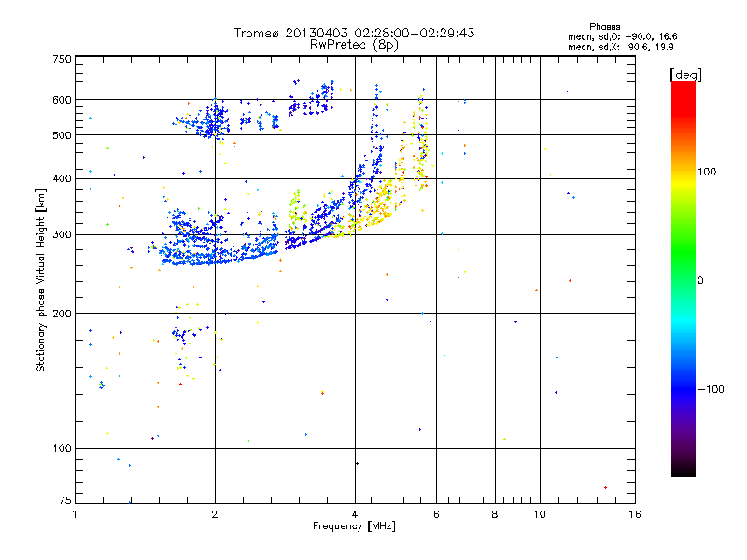Click the -100 tick label on the colorbar

pos(712,388)
